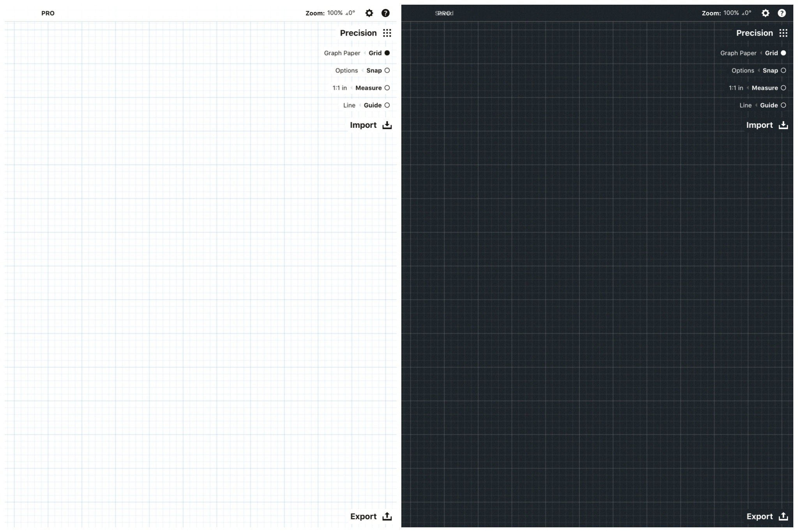This screenshot has height=532, width=798.
Task: Click the dark mode Export text button
Action: coord(760,516)
